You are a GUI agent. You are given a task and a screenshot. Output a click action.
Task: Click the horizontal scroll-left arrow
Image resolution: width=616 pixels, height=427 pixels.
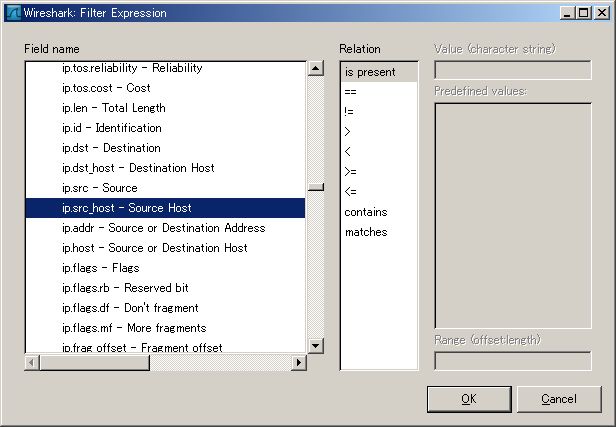pyautogui.click(x=32, y=362)
